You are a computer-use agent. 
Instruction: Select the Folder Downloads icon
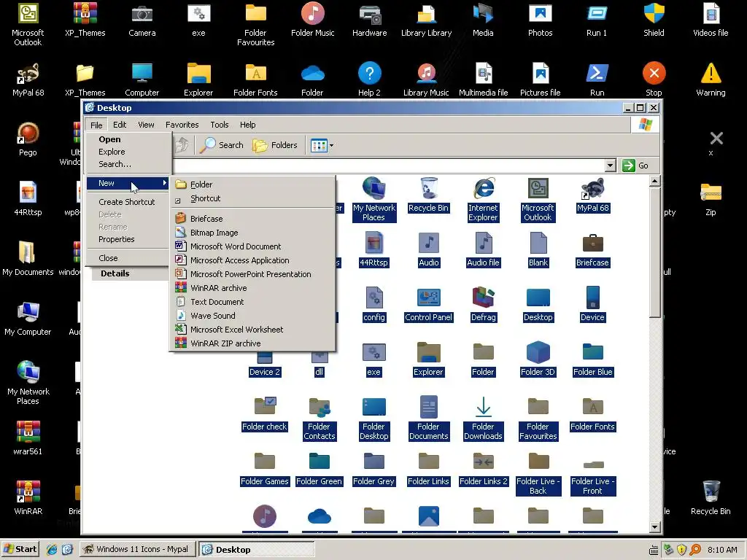pyautogui.click(x=483, y=419)
